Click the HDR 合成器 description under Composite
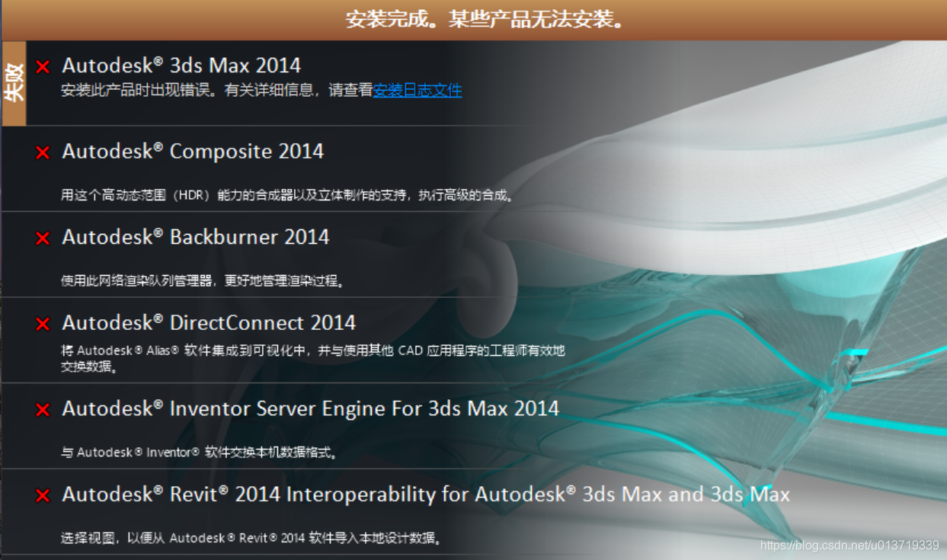 point(288,195)
